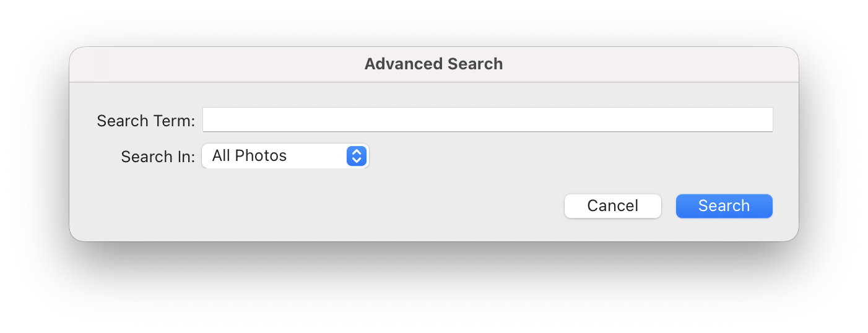The height and width of the screenshot is (333, 868).
Task: Click the Search Term text field
Action: (487, 119)
